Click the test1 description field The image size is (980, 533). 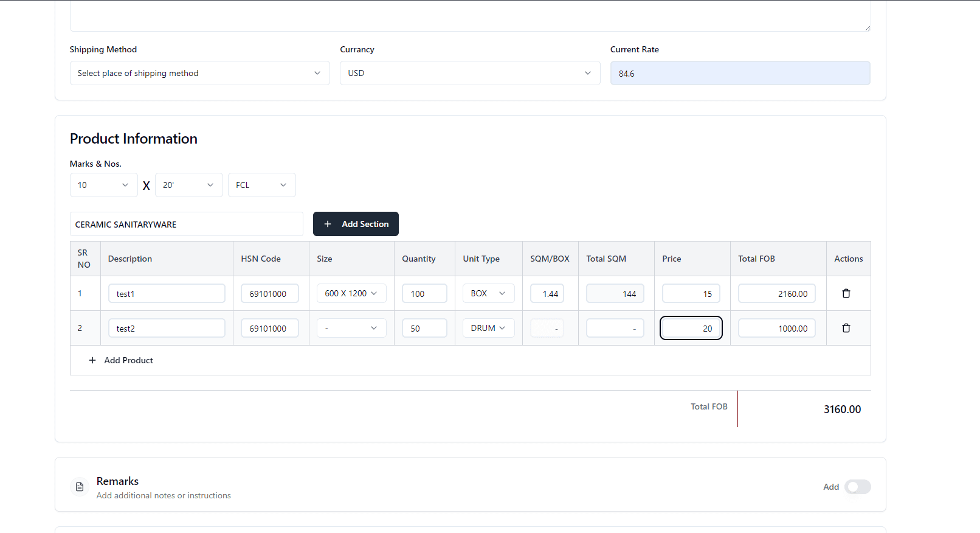point(167,293)
